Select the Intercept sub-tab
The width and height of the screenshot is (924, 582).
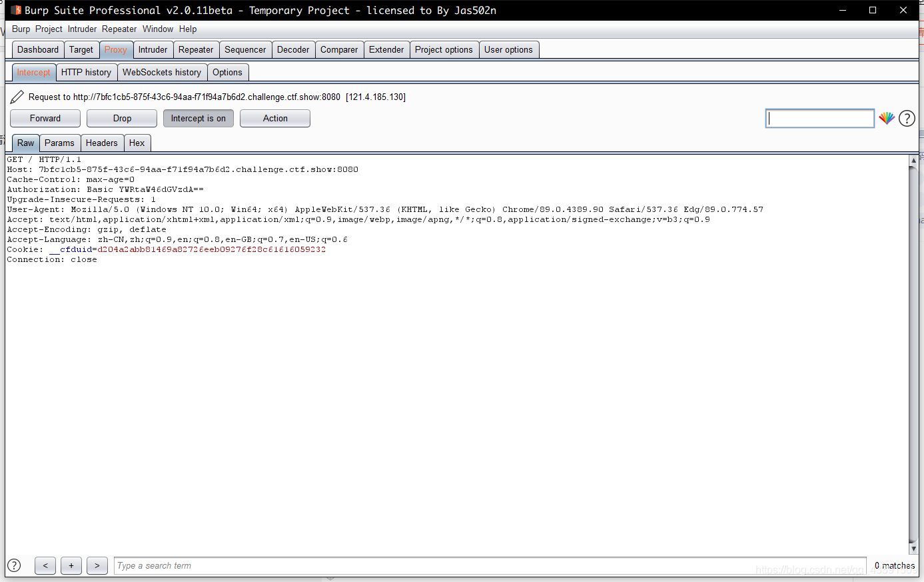click(x=34, y=72)
